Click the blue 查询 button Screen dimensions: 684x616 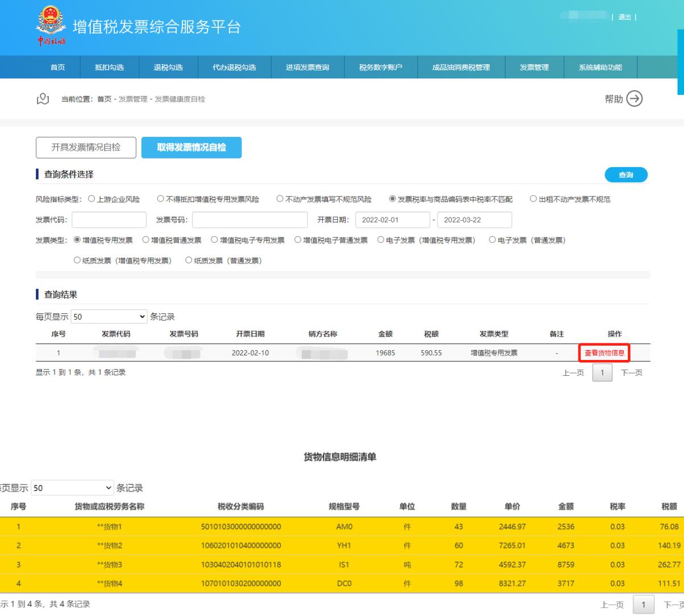[625, 175]
